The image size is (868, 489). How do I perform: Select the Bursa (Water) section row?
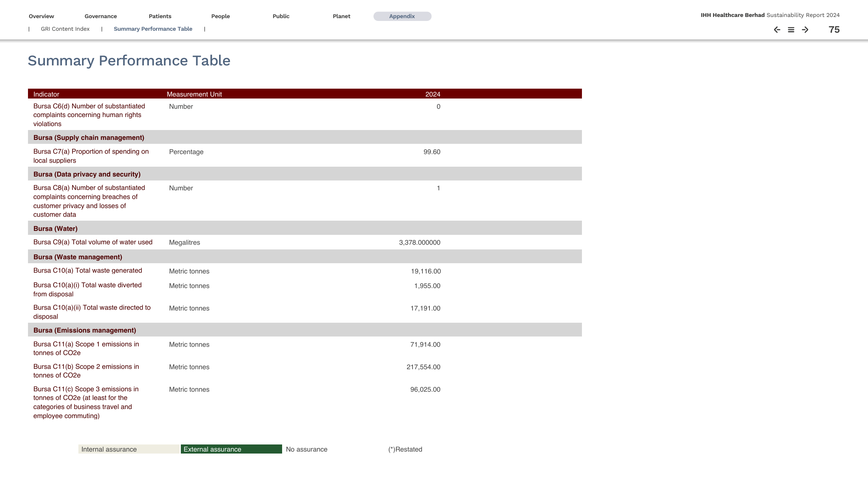point(305,228)
